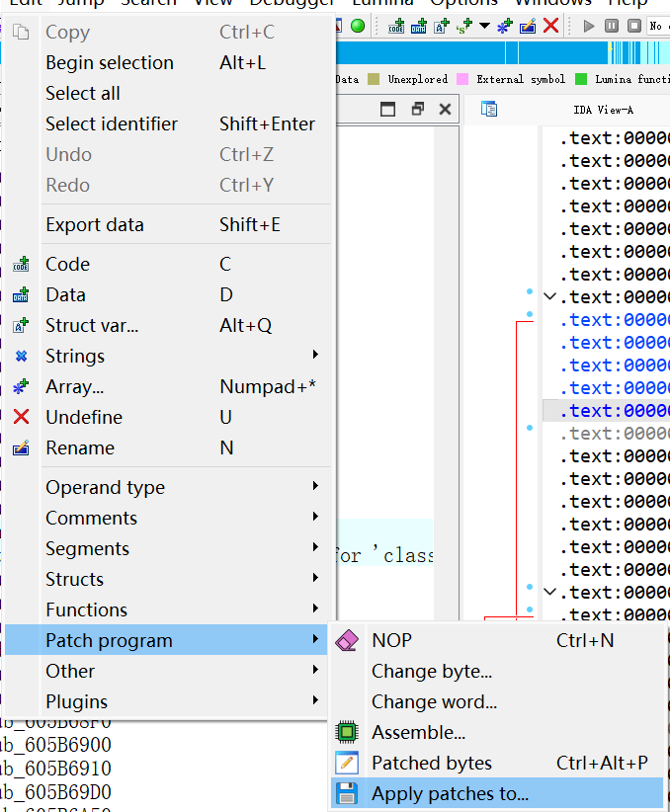Image resolution: width=670 pixels, height=812 pixels.
Task: Click the Strings menu item icon
Action: click(x=21, y=356)
